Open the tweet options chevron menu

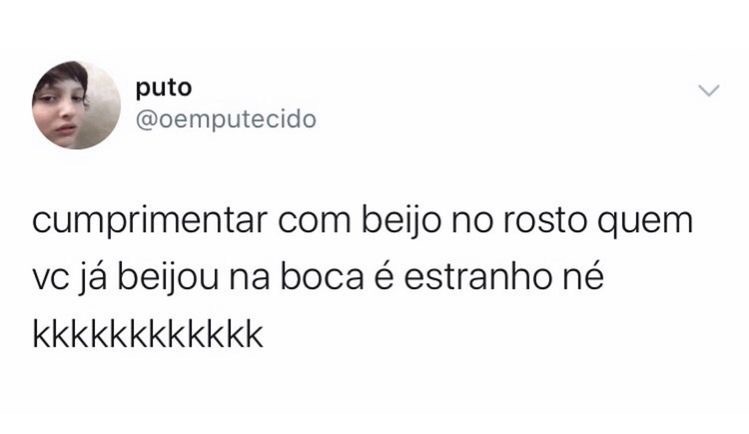coord(708,90)
